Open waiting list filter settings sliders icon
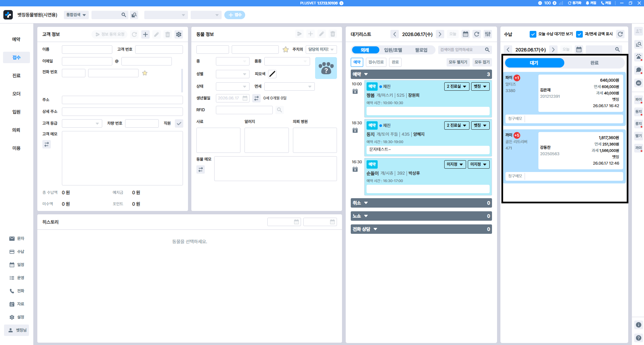The height and width of the screenshot is (345, 644). [488, 34]
